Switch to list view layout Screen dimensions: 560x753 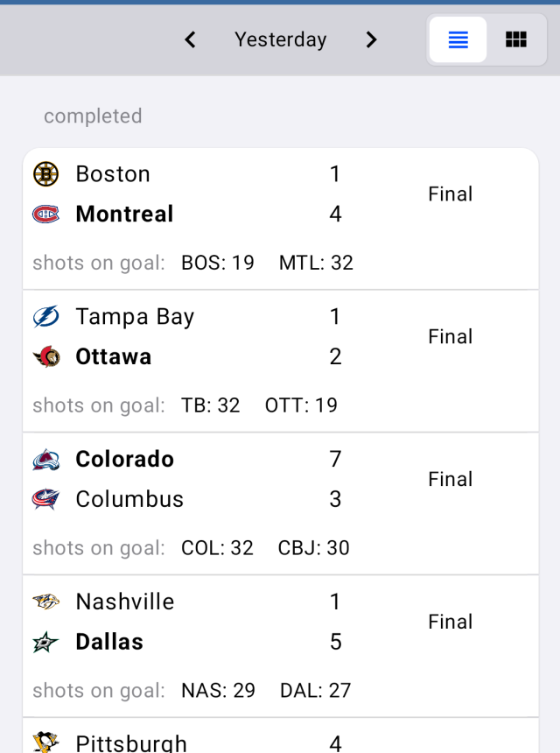click(458, 40)
